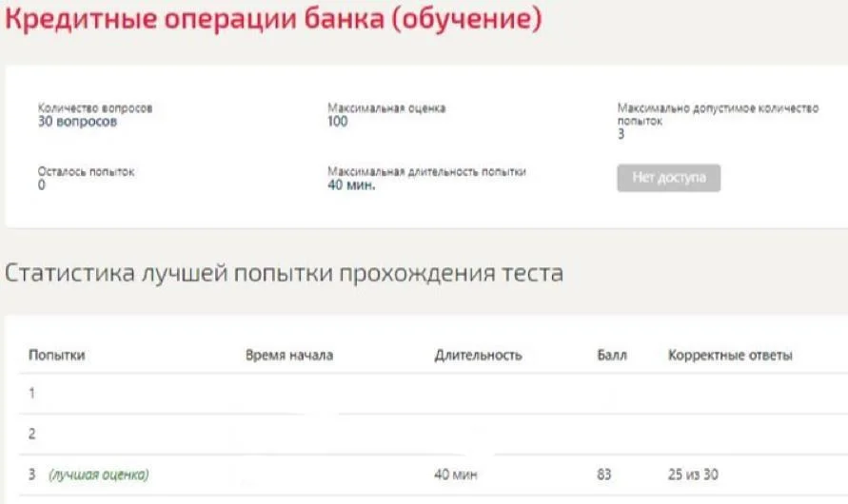848x504 pixels.
Task: Click the grayed 'Нет доступа' button
Action: (x=668, y=178)
